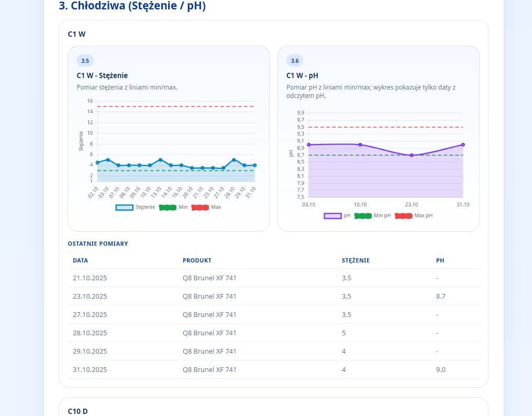The image size is (532, 416).
Task: Select the 28.10 concentration data point
Action: [234, 160]
